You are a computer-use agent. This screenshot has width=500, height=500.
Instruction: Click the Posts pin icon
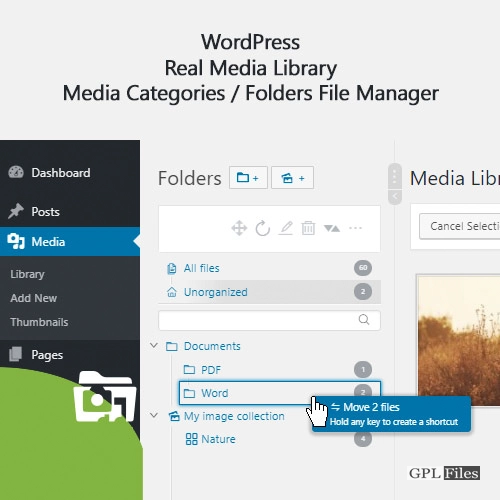16,211
